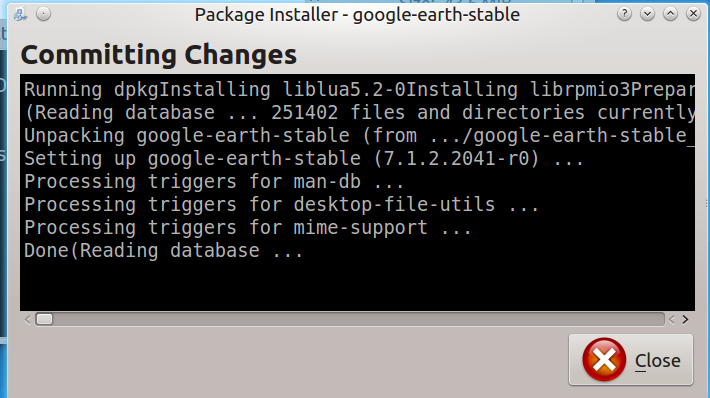
Task: Toggle the round on-all-desktops title bar button
Action: (43, 14)
